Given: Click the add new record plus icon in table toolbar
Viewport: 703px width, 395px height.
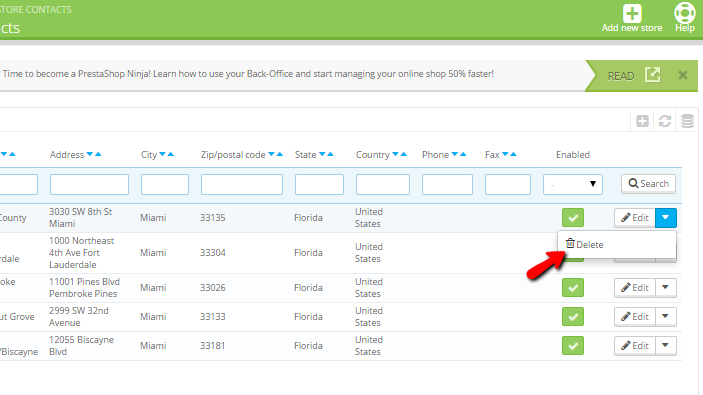Looking at the screenshot, I should coord(642,121).
